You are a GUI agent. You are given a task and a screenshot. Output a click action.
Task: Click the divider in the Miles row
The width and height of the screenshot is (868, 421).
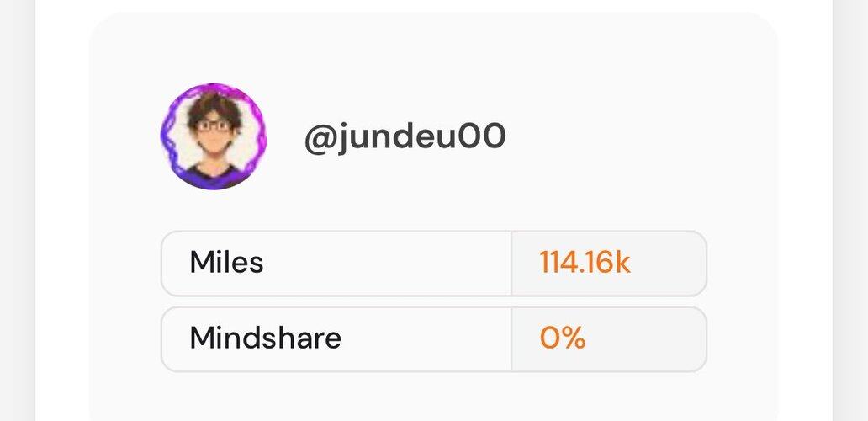point(511,263)
